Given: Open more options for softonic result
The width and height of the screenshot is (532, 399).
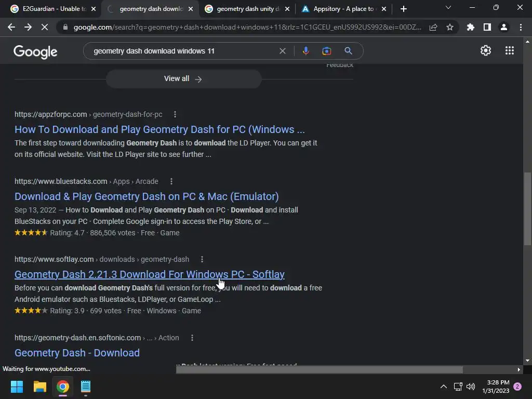Looking at the screenshot, I should click(x=192, y=338).
